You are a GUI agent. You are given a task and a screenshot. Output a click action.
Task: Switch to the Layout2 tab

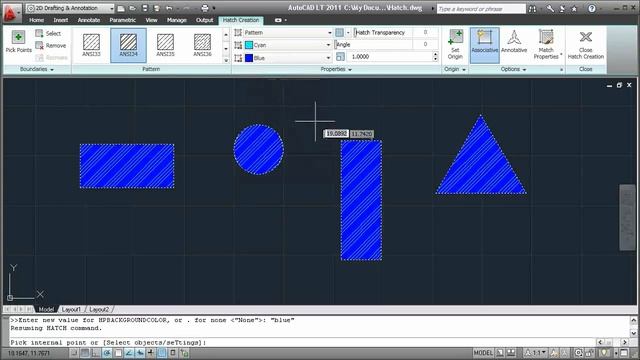(99, 309)
